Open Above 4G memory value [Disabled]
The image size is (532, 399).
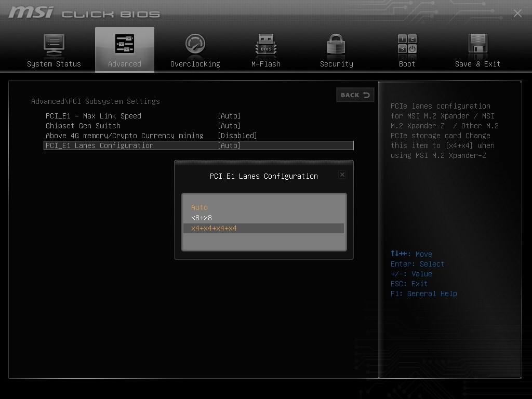click(x=237, y=136)
